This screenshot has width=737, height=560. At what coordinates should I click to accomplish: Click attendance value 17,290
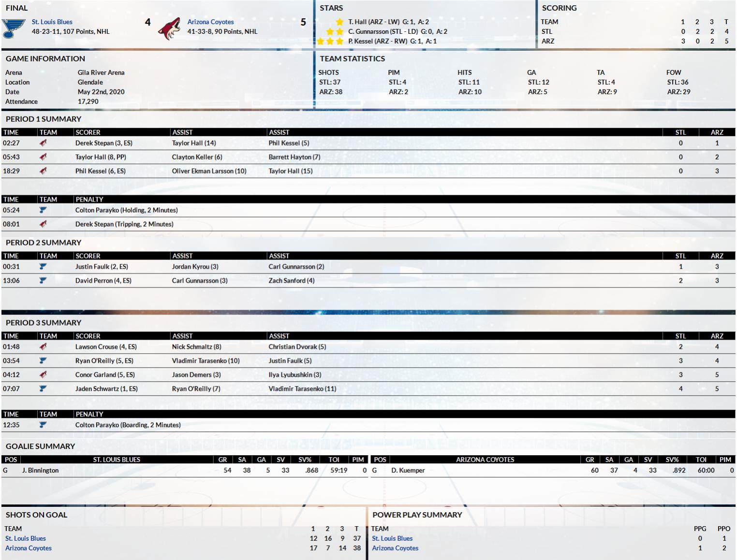click(x=88, y=101)
